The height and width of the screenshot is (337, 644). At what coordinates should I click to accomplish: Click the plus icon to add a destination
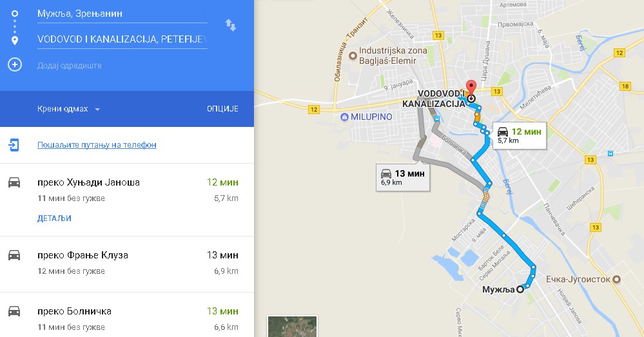[x=15, y=64]
